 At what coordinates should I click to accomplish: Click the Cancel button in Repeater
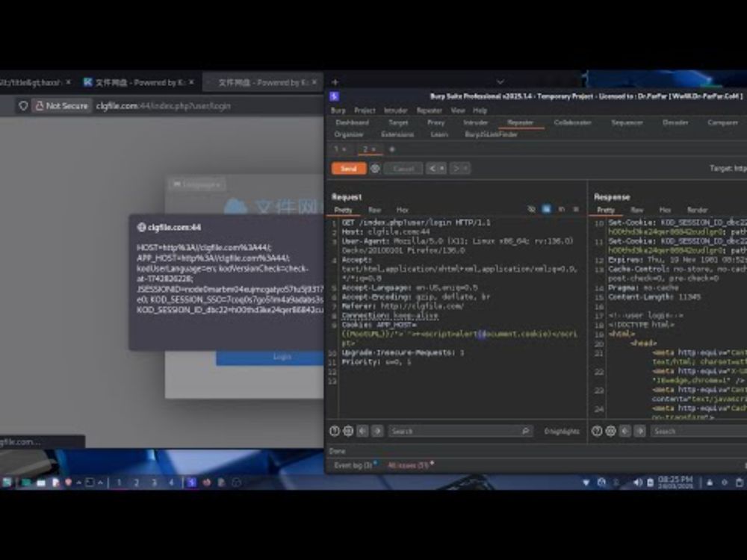point(403,169)
